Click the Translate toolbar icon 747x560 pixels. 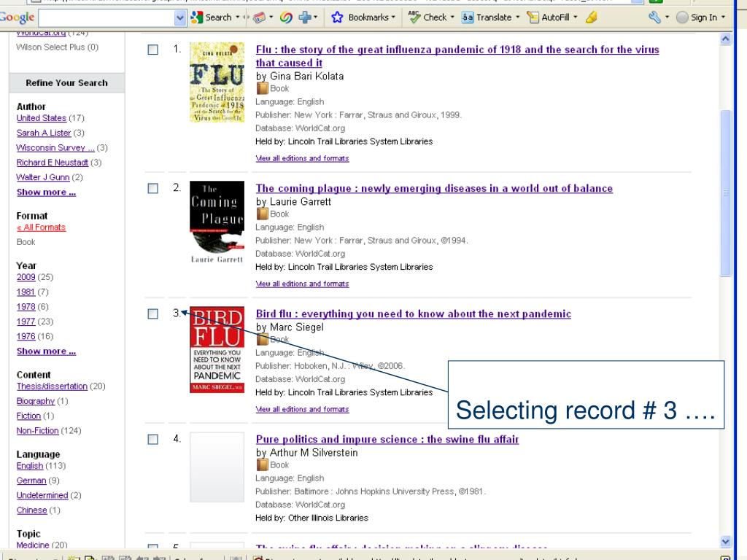tap(468, 17)
